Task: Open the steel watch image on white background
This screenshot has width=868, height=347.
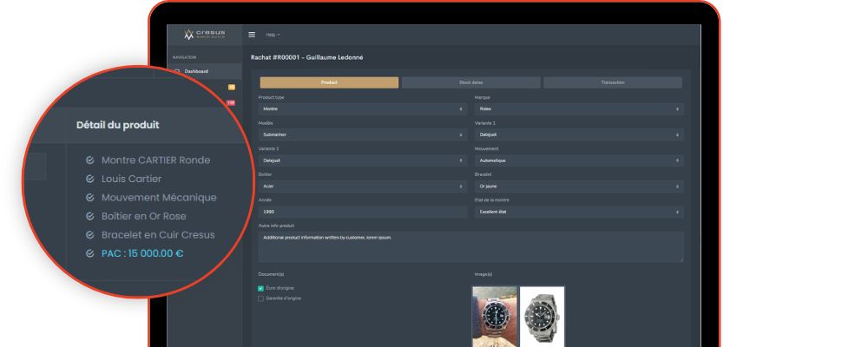Action: point(542,317)
